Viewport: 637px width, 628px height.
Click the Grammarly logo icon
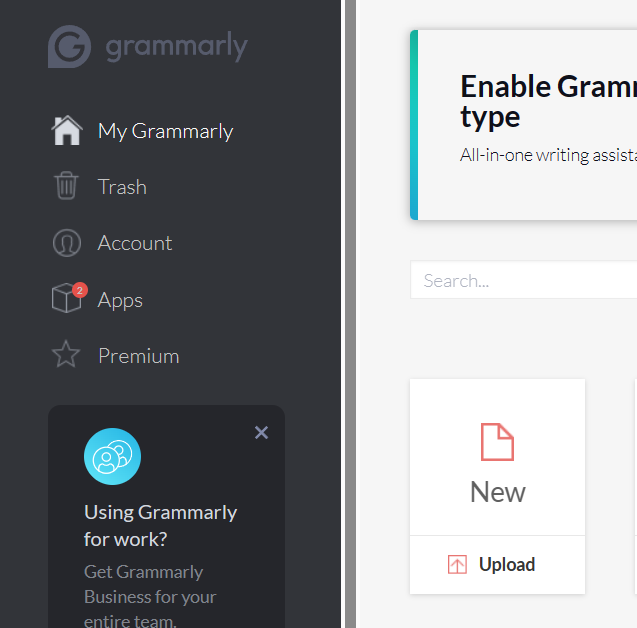point(69,46)
